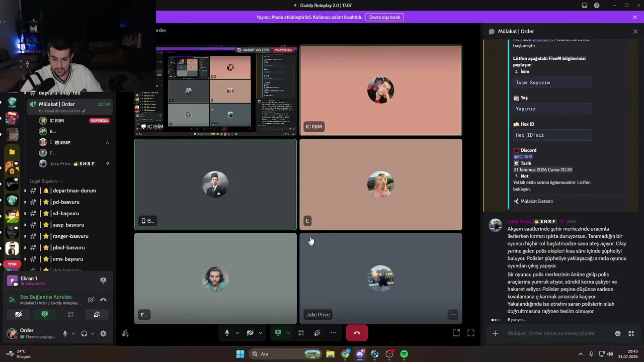This screenshot has width=644, height=362.
Task: Stop screen sharing in the call controls bar
Action: pyautogui.click(x=278, y=333)
